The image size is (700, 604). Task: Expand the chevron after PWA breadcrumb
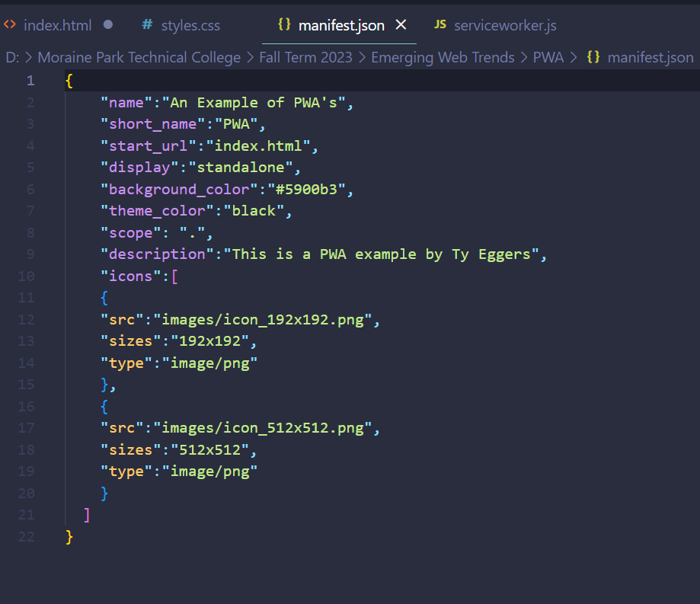pos(574,58)
